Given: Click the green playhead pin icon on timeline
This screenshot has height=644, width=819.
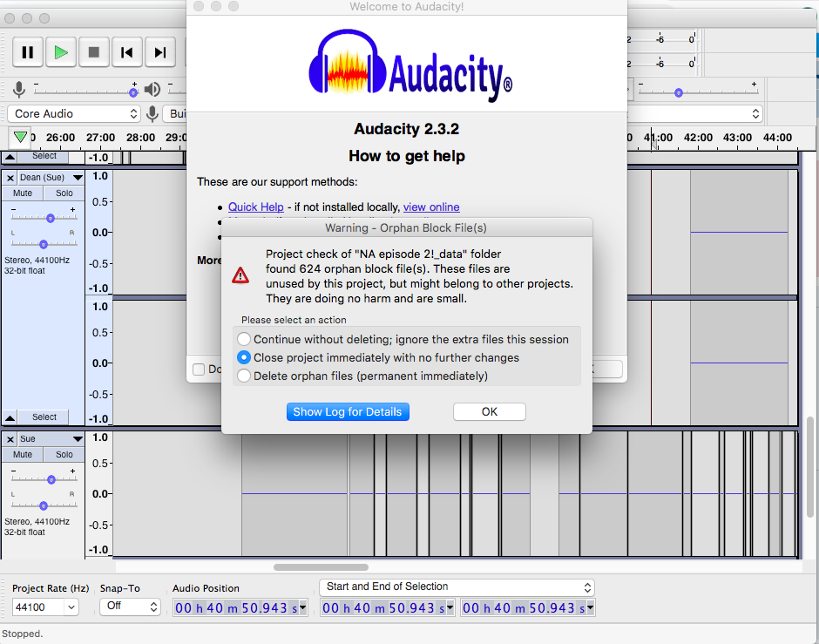Looking at the screenshot, I should click(x=20, y=138).
